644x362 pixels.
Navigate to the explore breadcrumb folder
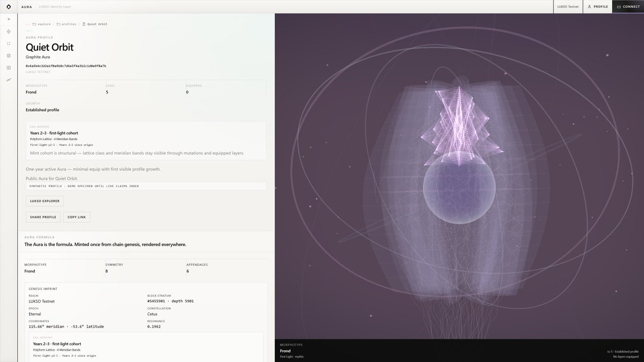coord(42,24)
